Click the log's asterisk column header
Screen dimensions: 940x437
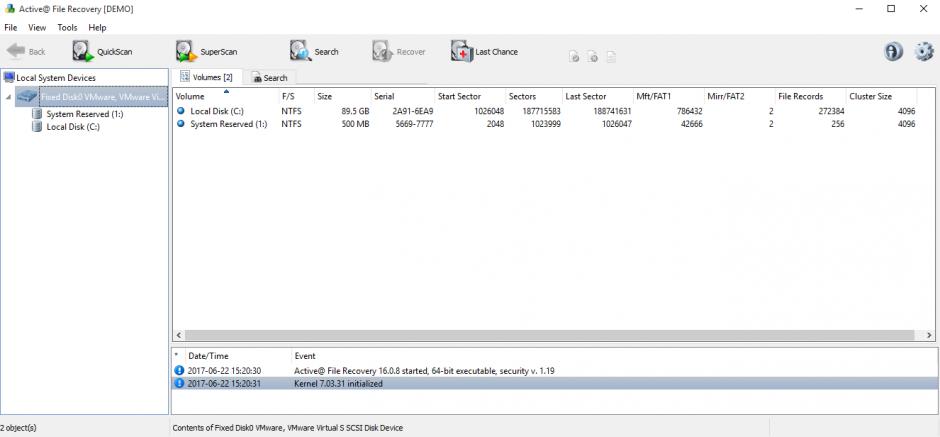click(177, 356)
